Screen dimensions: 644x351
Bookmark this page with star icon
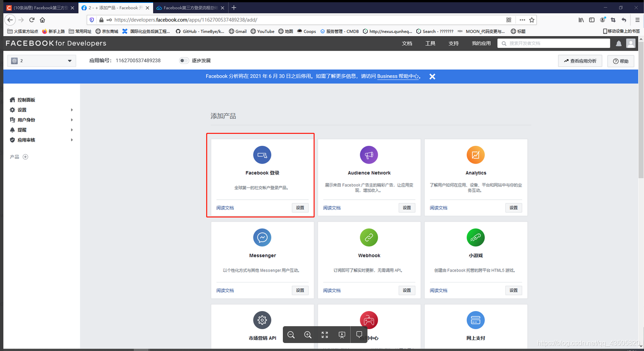pyautogui.click(x=532, y=20)
